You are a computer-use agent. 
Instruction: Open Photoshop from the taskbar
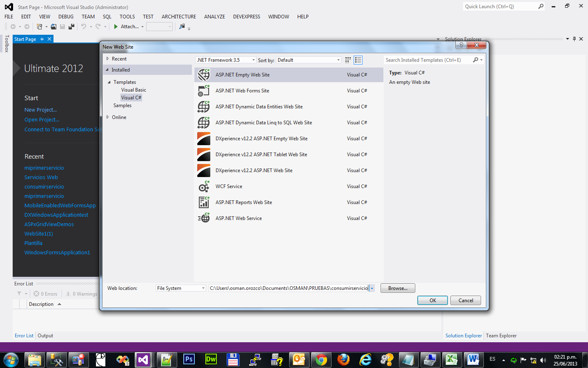189,359
